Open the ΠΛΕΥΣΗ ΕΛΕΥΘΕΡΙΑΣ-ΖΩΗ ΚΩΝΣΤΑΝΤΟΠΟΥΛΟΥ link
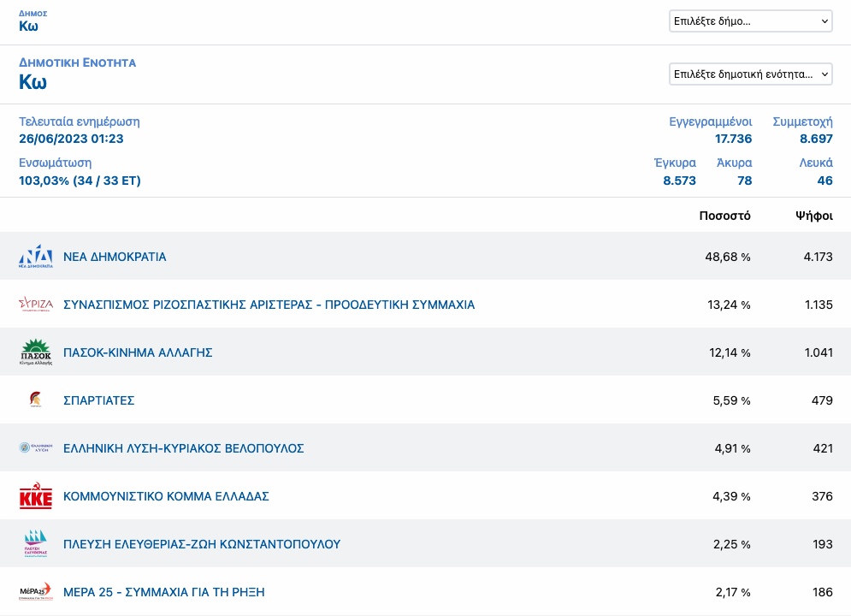851x616 pixels. [x=202, y=544]
